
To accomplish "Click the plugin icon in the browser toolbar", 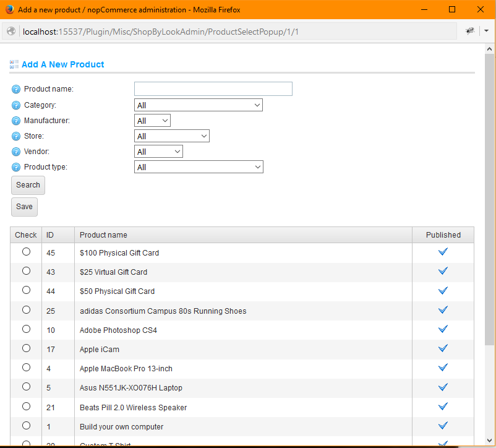I will [x=470, y=30].
